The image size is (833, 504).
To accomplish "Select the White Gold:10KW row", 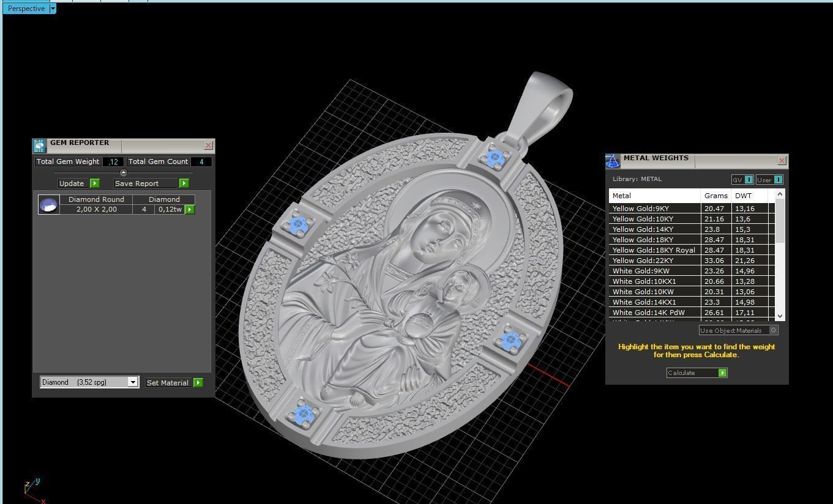I will (692, 292).
